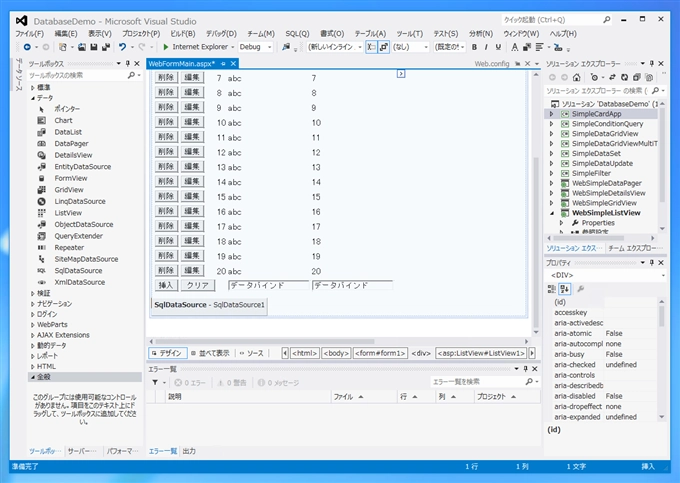The image size is (680, 483).
Task: Click the first データバインド text field
Action: coord(268,285)
